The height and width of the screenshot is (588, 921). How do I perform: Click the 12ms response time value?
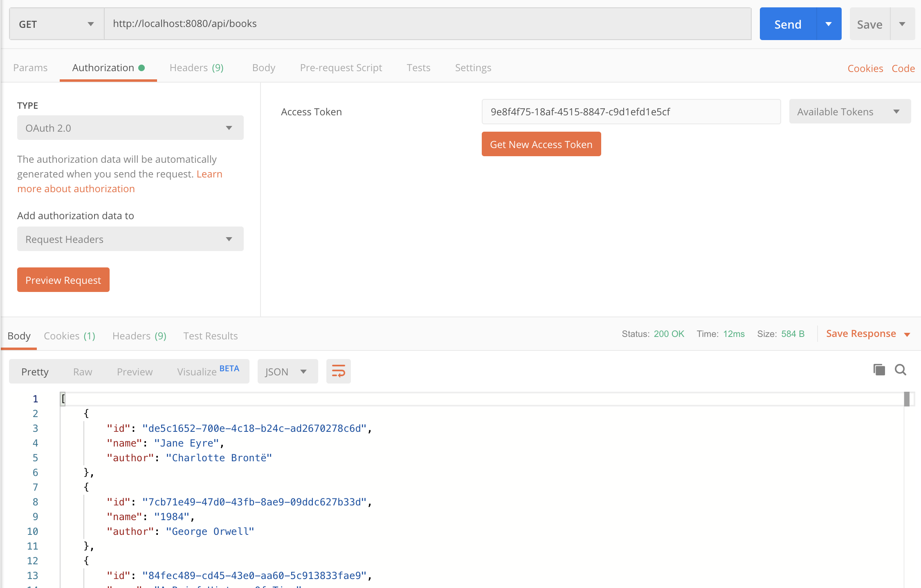pyautogui.click(x=734, y=334)
